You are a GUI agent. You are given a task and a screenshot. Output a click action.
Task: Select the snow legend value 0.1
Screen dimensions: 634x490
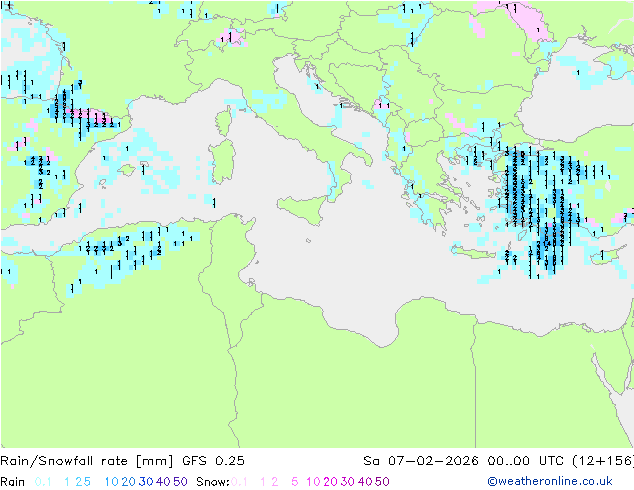coord(239,482)
